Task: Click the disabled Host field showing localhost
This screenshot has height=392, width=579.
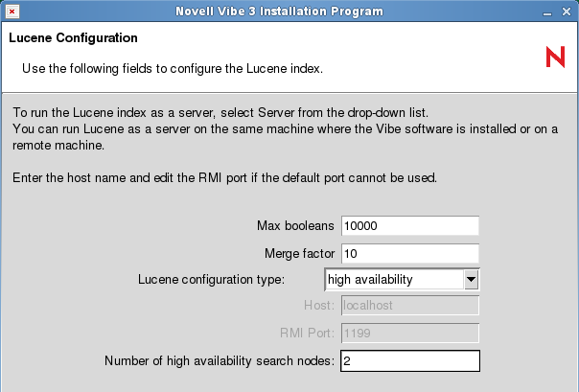Action: coord(409,306)
